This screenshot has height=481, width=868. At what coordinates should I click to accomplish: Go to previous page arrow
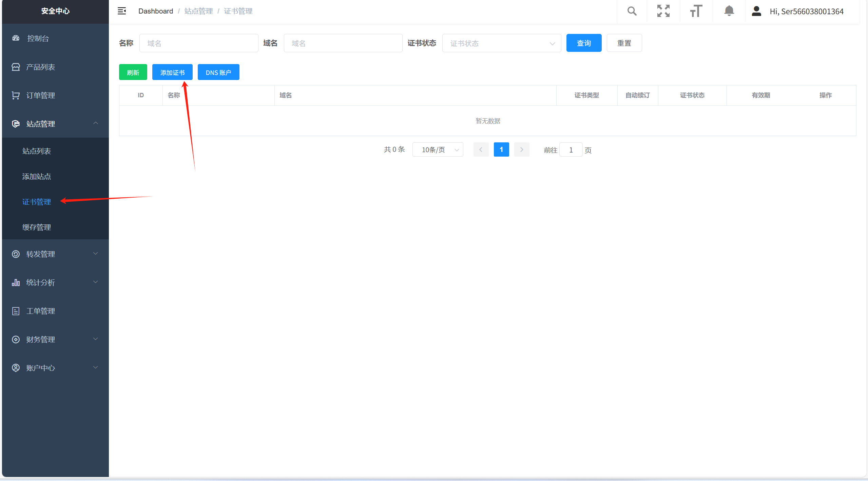tap(481, 149)
